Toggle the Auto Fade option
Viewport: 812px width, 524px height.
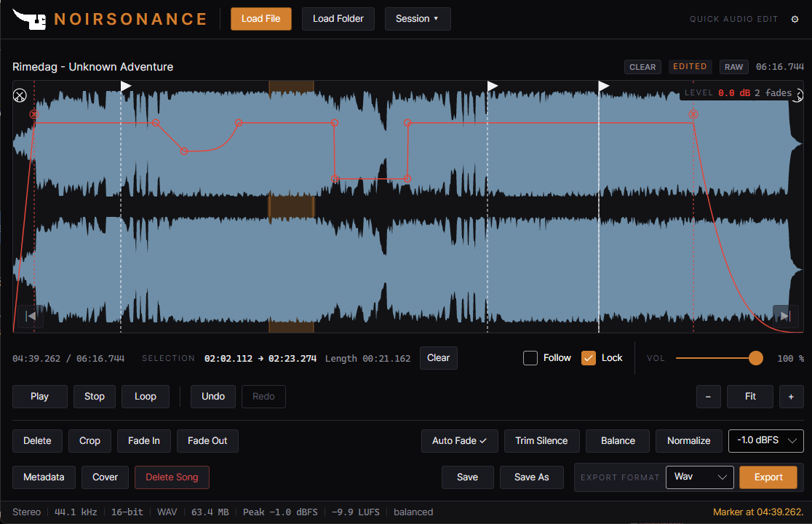[459, 440]
